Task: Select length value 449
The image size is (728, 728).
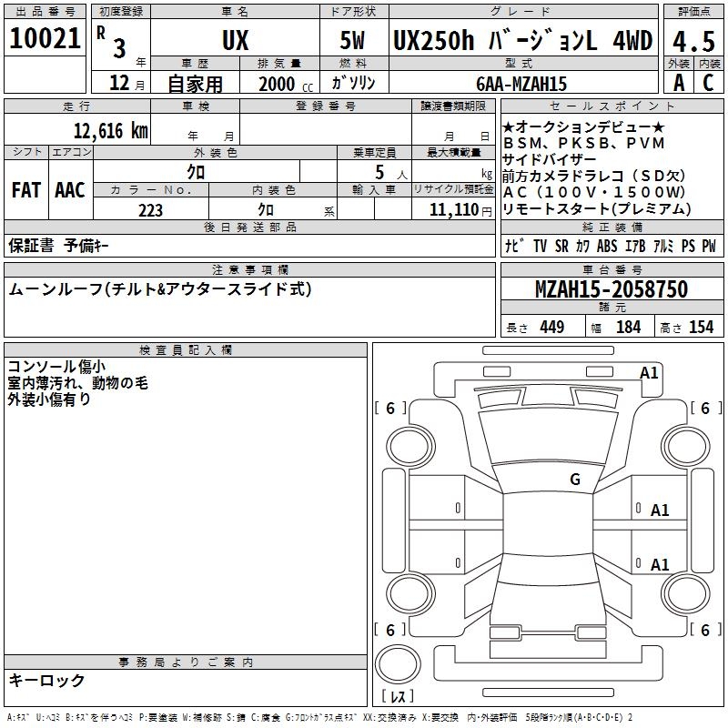Action: tap(552, 327)
